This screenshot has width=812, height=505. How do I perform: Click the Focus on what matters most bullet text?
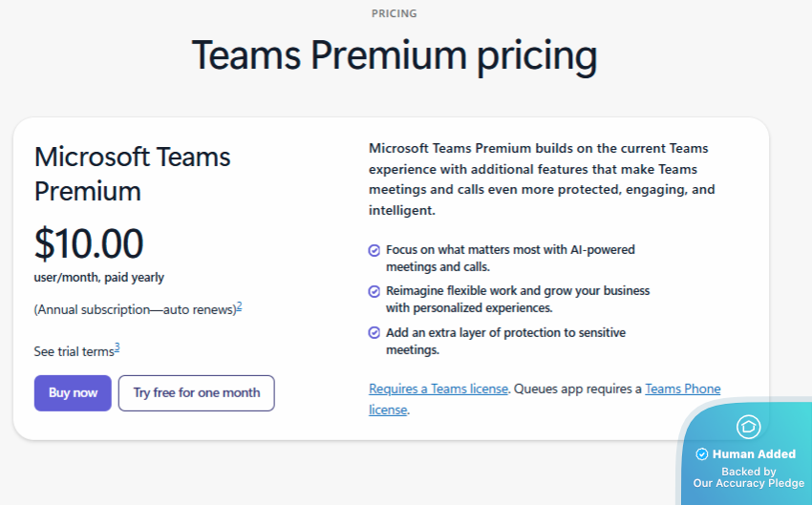[x=510, y=258]
